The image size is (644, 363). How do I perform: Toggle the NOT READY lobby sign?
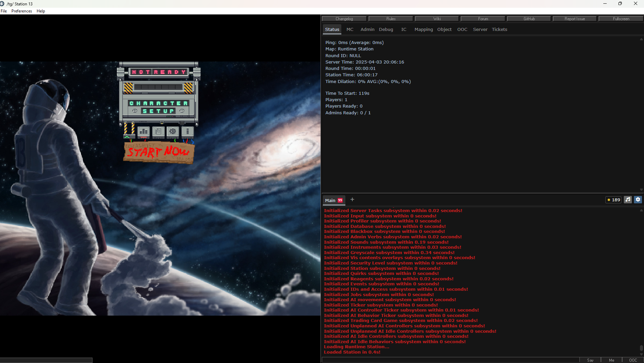click(159, 72)
